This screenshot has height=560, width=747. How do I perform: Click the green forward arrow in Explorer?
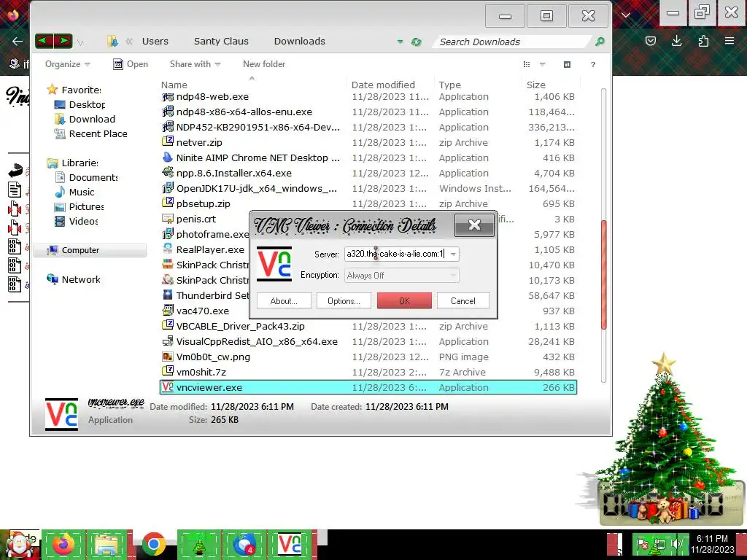pyautogui.click(x=63, y=41)
